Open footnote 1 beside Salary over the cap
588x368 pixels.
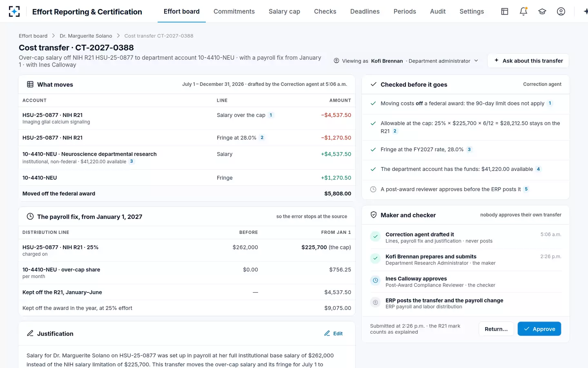coord(271,115)
